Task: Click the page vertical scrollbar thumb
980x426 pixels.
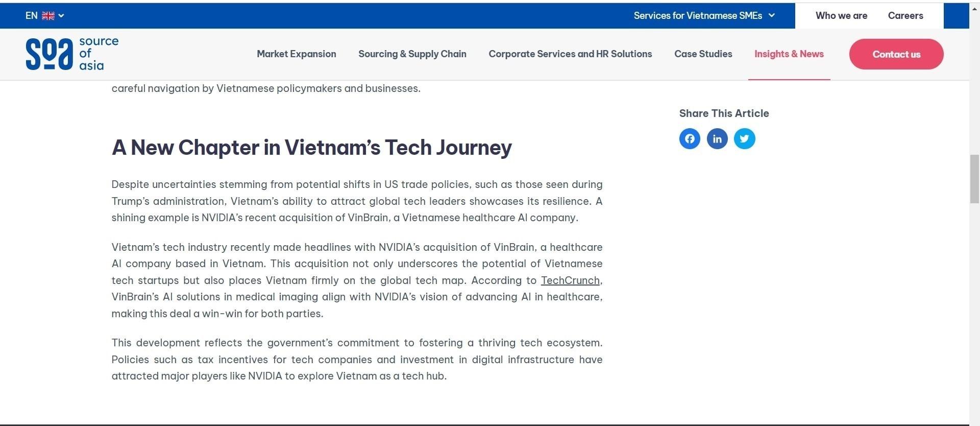Action: [974, 179]
